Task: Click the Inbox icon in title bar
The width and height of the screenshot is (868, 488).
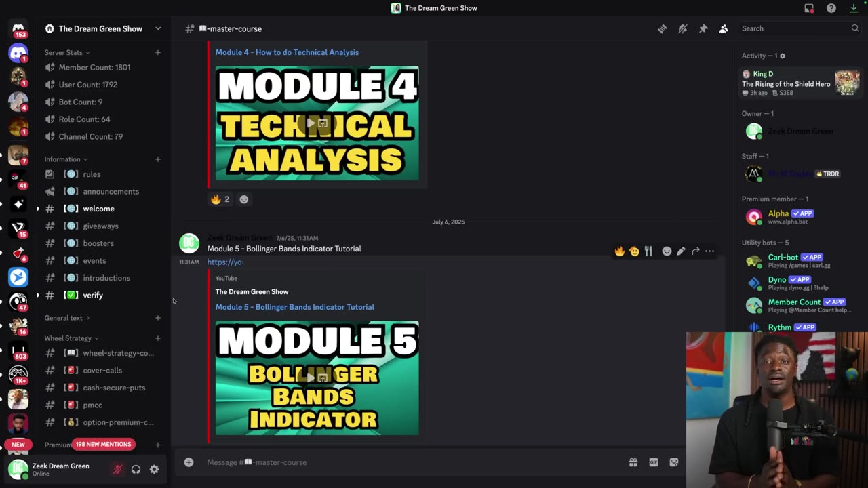Action: coord(809,8)
